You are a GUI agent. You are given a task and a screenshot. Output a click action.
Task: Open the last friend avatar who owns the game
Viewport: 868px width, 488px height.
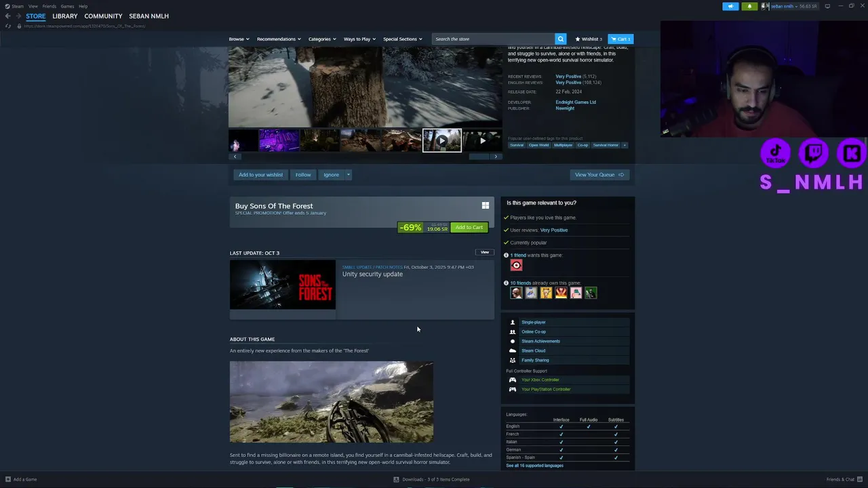pyautogui.click(x=591, y=293)
